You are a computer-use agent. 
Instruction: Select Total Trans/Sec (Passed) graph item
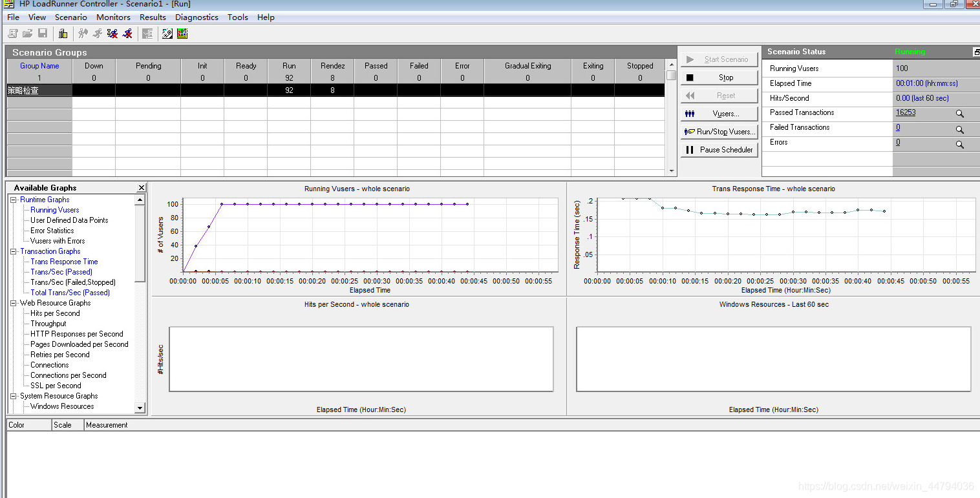pyautogui.click(x=70, y=293)
